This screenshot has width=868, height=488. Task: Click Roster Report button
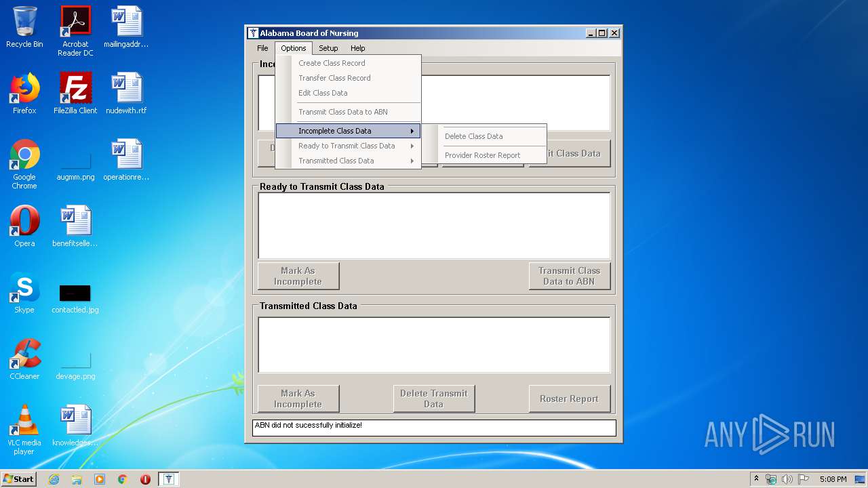pos(570,399)
